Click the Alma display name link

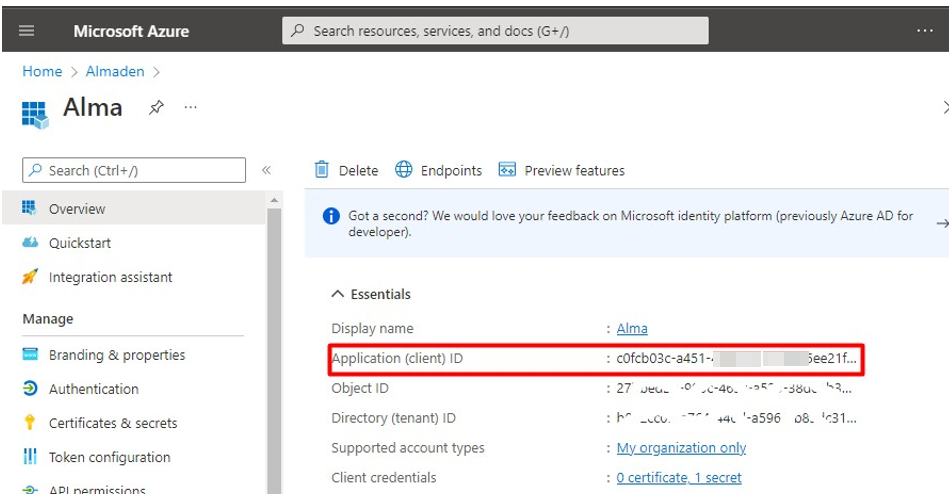point(632,328)
